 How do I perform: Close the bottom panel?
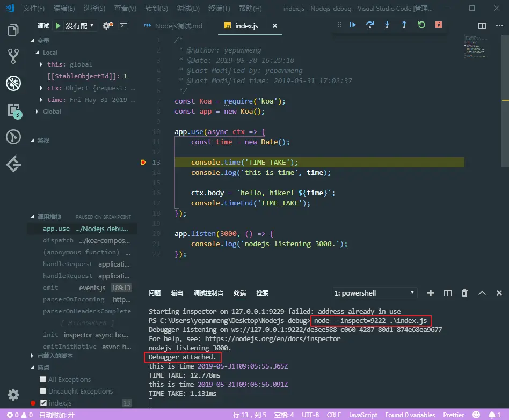coord(499,293)
